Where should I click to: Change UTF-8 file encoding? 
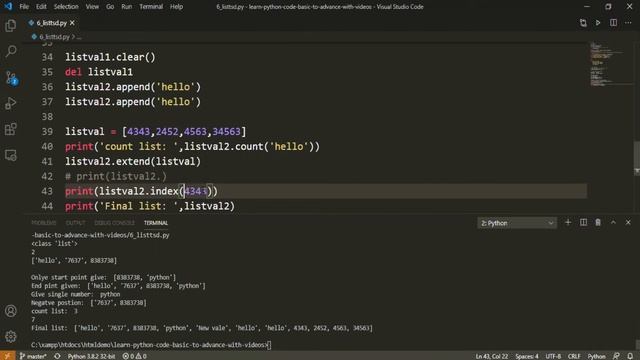(553, 356)
